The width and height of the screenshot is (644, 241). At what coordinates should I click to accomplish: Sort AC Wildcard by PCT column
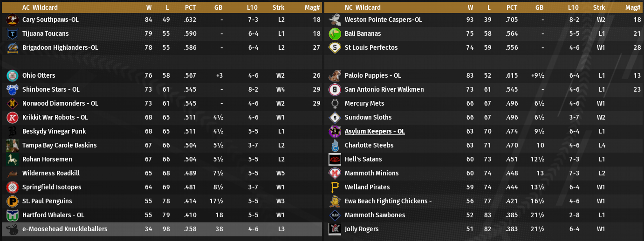[x=190, y=7]
